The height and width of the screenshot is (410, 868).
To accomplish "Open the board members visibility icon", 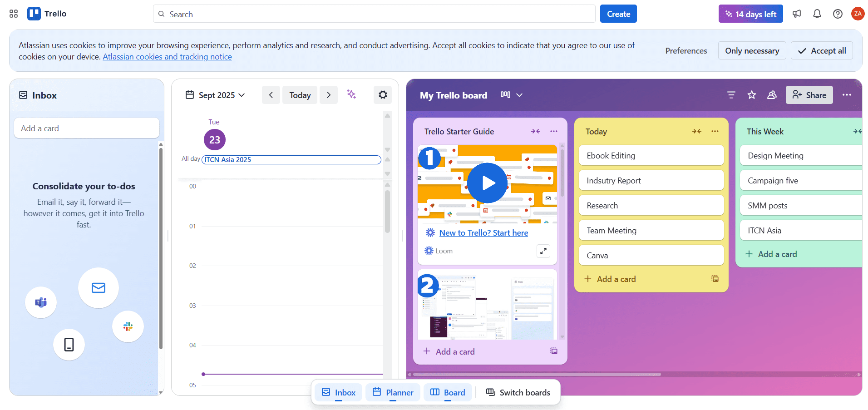I will [772, 95].
